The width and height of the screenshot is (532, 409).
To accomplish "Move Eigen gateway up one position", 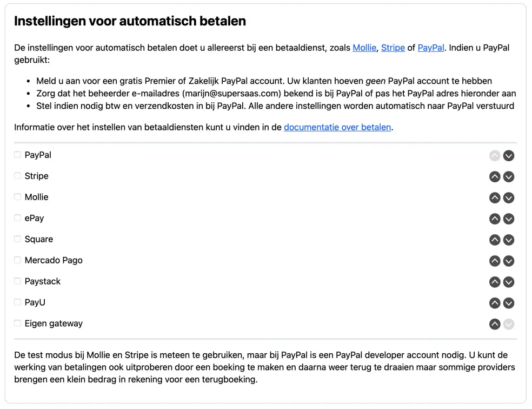I will click(495, 324).
